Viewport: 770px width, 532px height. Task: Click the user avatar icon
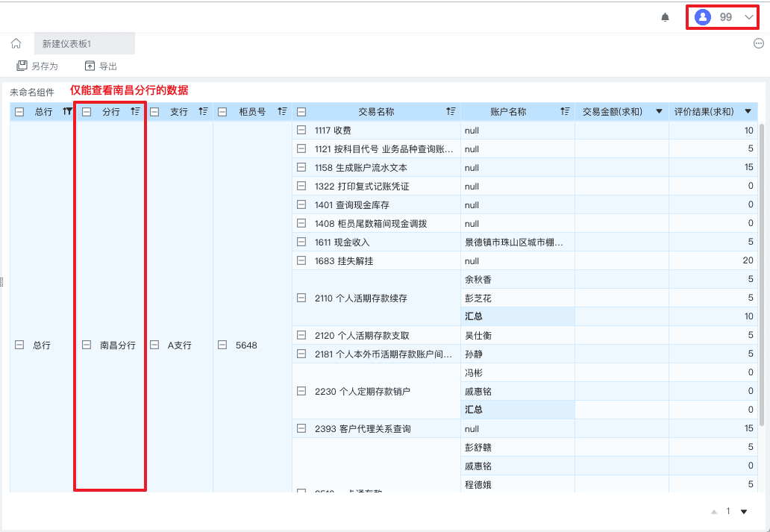tap(703, 18)
